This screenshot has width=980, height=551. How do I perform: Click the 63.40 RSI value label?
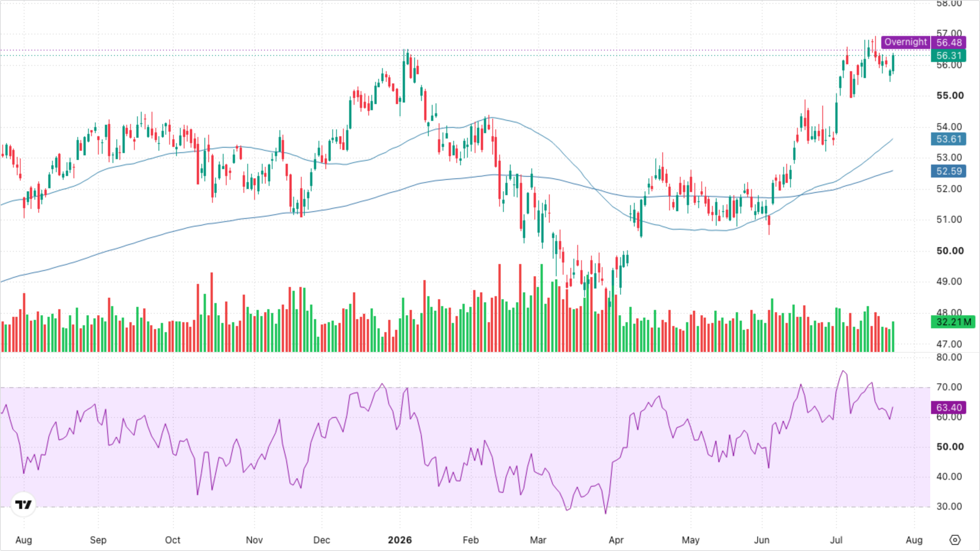[x=949, y=408]
